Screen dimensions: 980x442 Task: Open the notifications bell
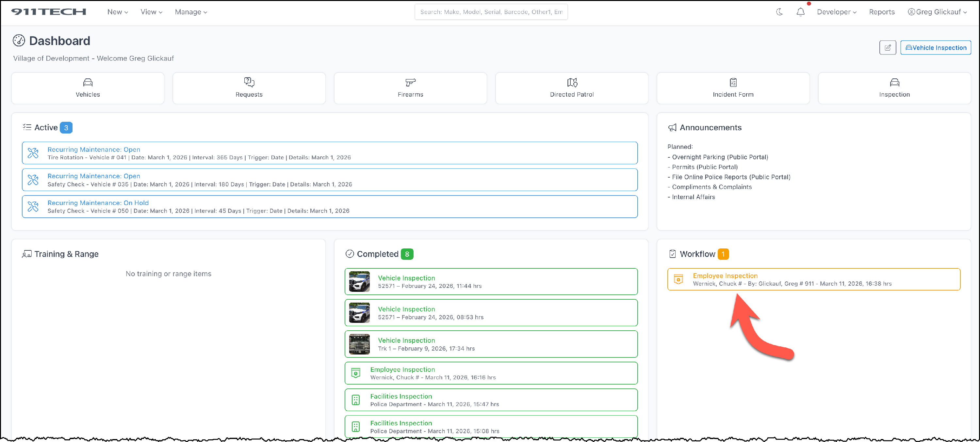pos(800,12)
